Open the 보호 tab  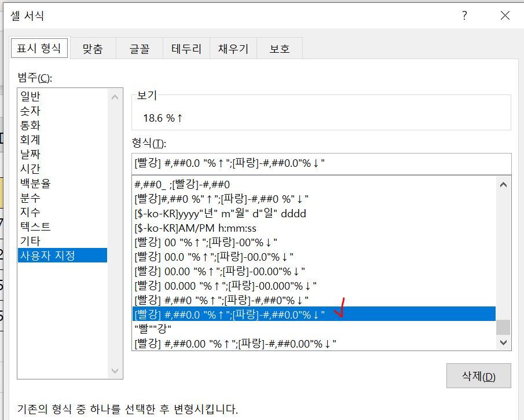tap(280, 49)
